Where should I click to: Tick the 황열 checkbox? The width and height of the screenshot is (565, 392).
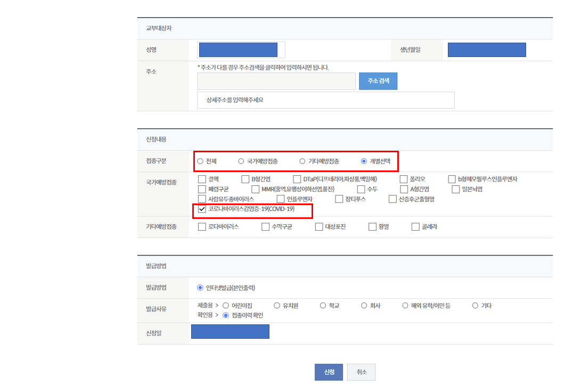point(373,227)
